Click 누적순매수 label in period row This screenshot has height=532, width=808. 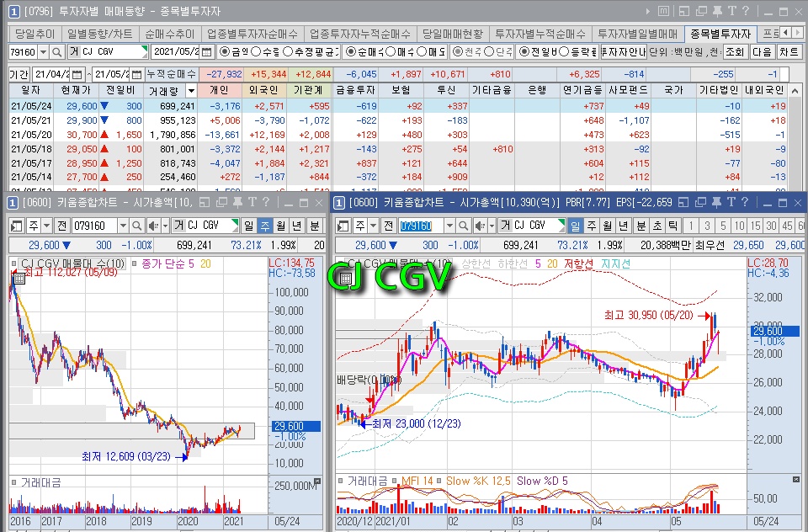tap(171, 74)
